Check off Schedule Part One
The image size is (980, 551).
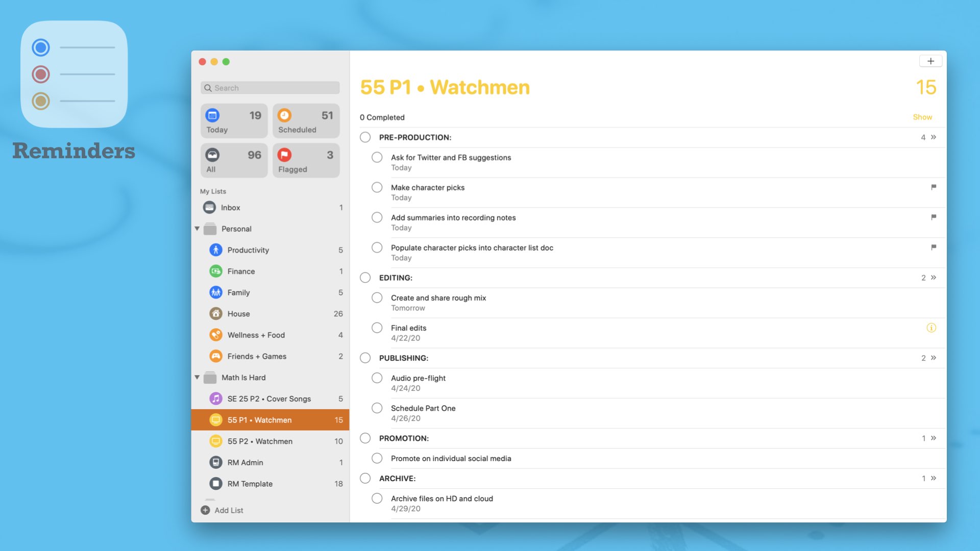pyautogui.click(x=377, y=408)
